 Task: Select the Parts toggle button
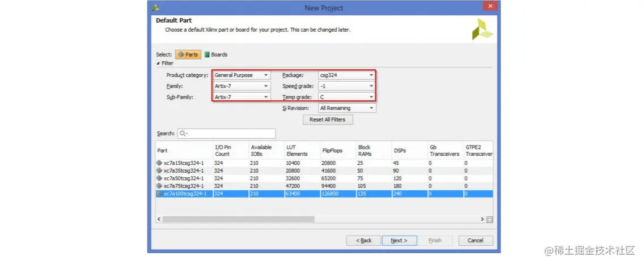[x=188, y=54]
